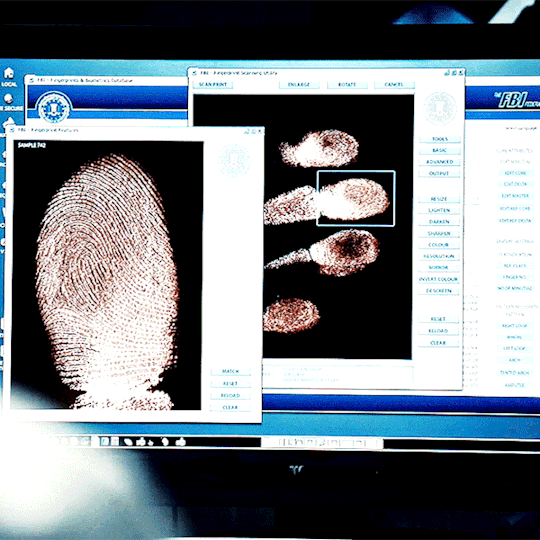Click the Fingerprint Features title bar icon
540x540 pixels.
(x=12, y=130)
